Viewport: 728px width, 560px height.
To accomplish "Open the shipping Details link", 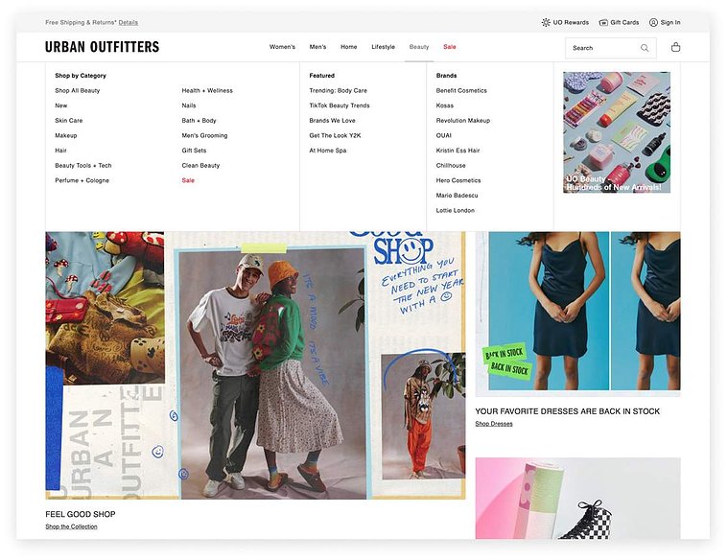I will click(x=129, y=22).
